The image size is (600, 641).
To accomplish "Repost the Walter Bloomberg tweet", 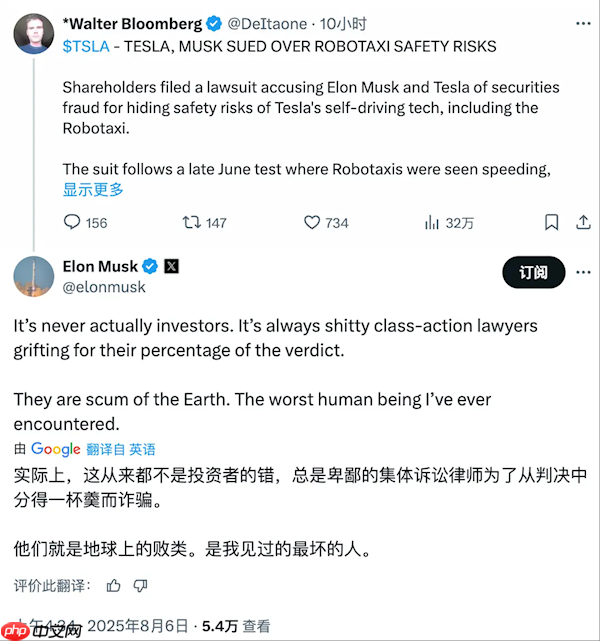I will pos(192,222).
